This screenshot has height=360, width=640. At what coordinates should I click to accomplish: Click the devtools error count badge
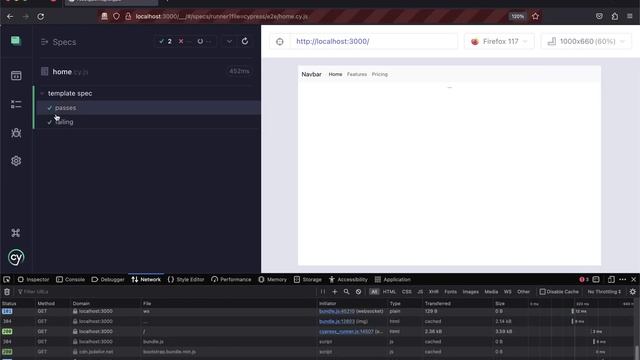tap(584, 280)
